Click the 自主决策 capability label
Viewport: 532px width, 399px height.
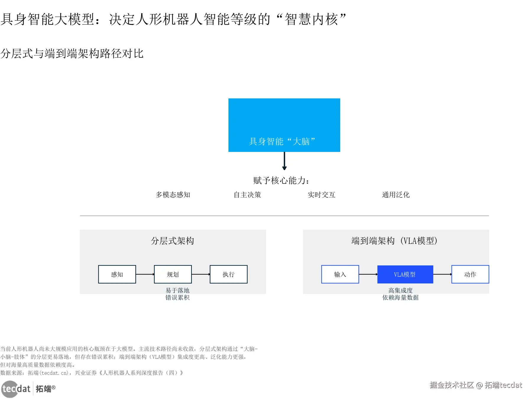coord(247,195)
